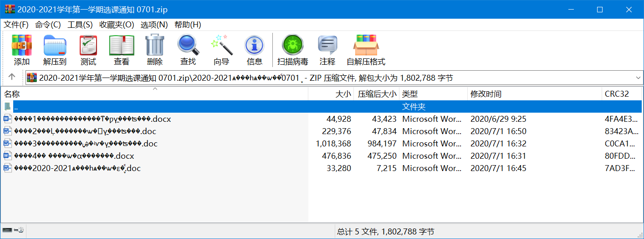
Task: Go up one folder level arrow
Action: 12,78
